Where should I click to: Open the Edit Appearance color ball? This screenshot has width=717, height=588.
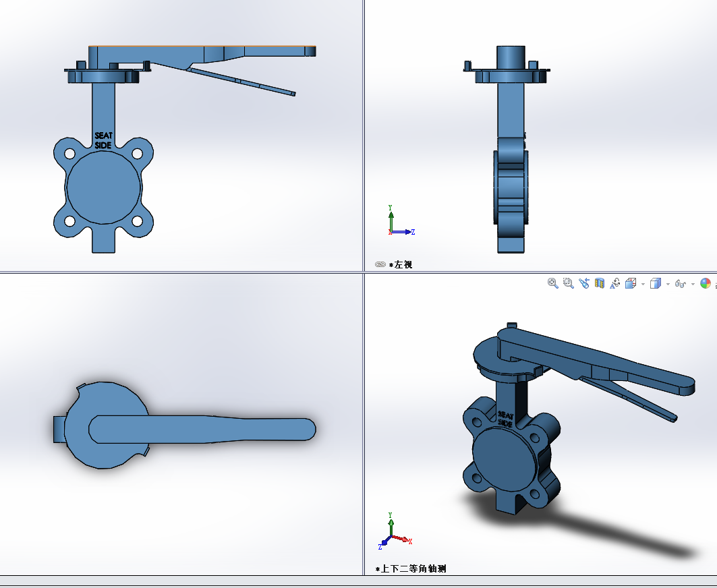(706, 283)
